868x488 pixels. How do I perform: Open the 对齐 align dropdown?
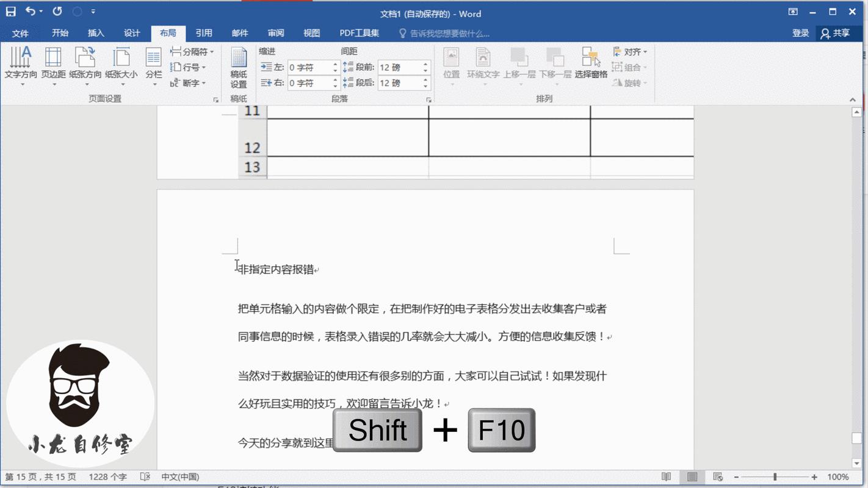point(630,52)
